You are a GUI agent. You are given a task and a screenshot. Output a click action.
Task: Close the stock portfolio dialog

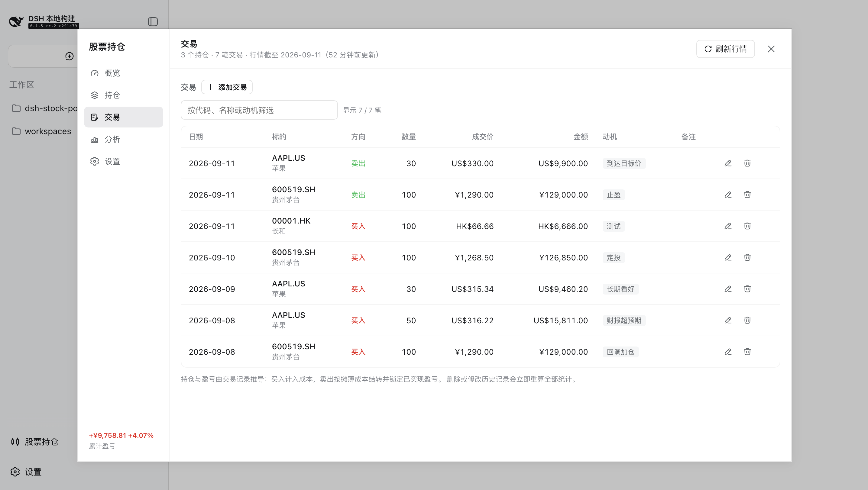tap(771, 49)
